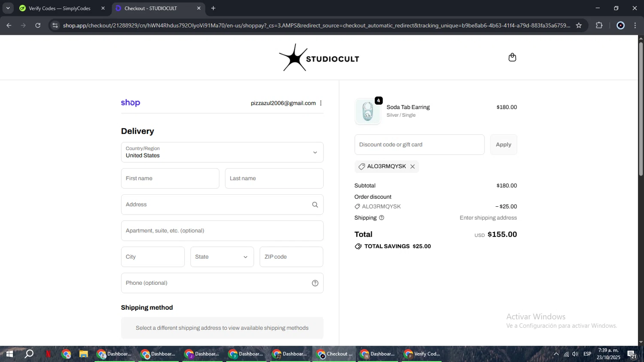Open the Chrome three-dot menu

point(635,25)
